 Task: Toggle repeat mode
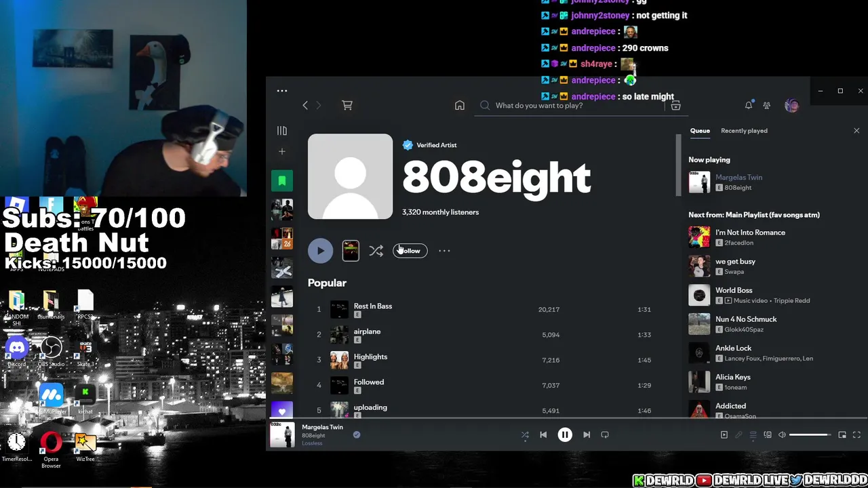point(605,435)
